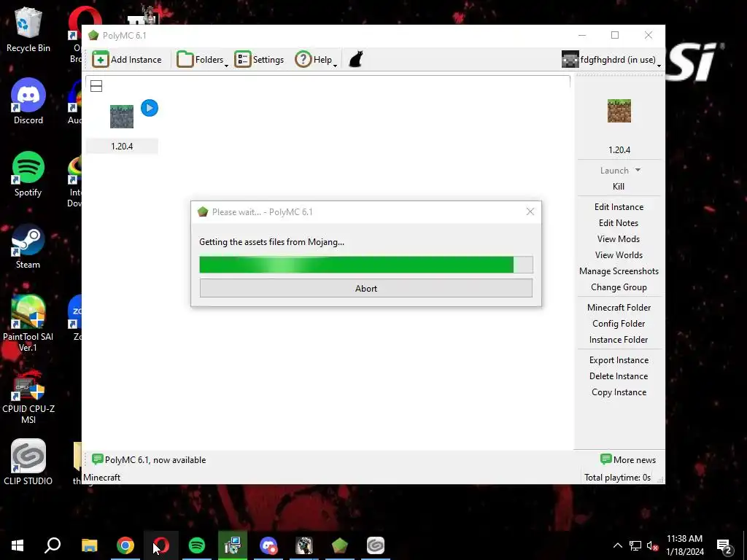Open More news

(x=628, y=459)
